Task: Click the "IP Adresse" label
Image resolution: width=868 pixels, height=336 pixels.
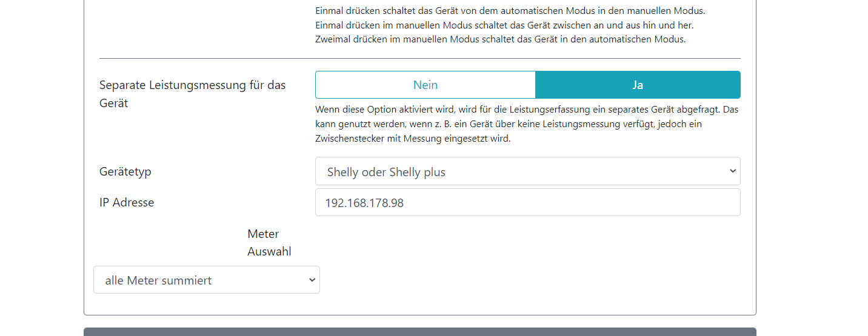Action: tap(127, 202)
